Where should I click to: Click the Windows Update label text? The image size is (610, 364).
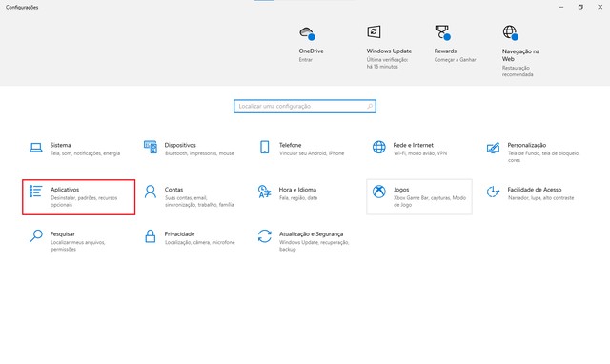click(389, 51)
